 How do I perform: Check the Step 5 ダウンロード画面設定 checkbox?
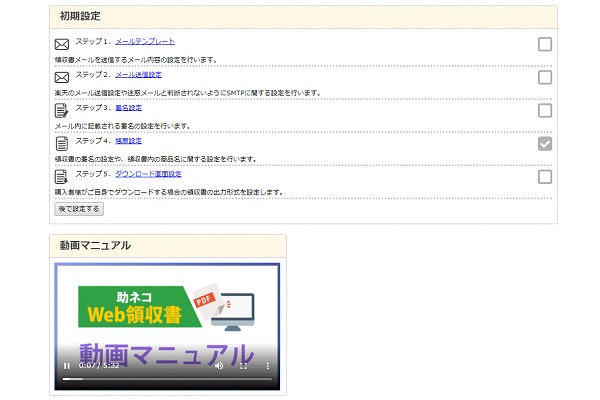tap(544, 177)
